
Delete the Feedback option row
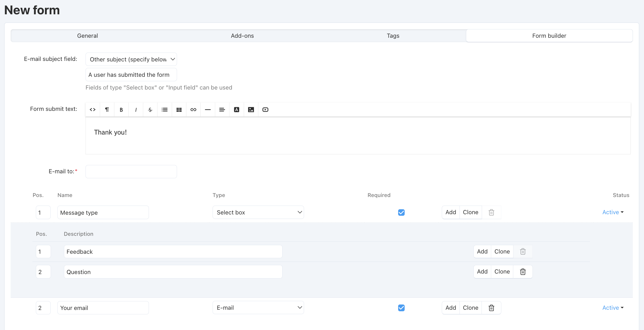[x=523, y=251]
